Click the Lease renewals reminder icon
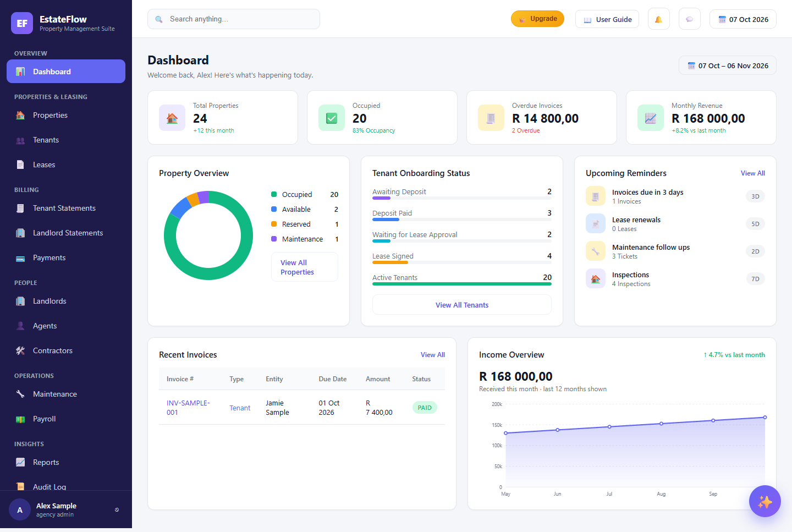Viewport: 792px width, 532px height. [596, 223]
